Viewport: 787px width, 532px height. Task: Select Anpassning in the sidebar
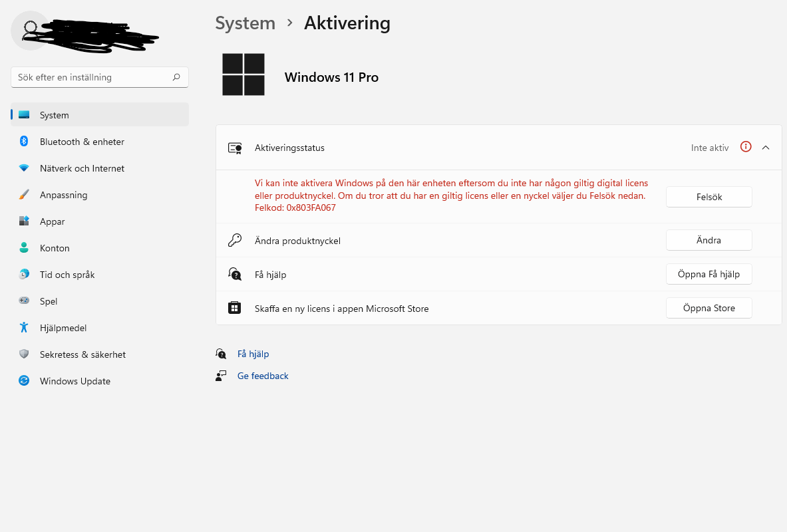coord(100,195)
